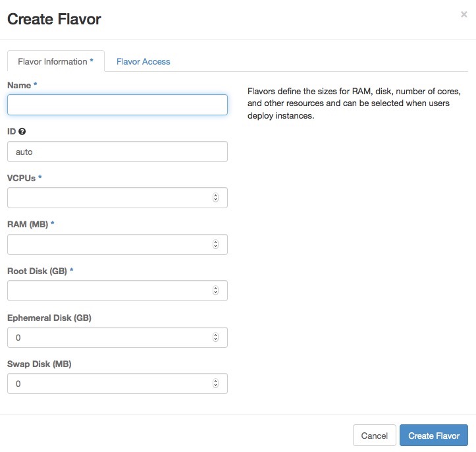
Task: Click the Swap Disk (MB) field
Action: pos(109,383)
